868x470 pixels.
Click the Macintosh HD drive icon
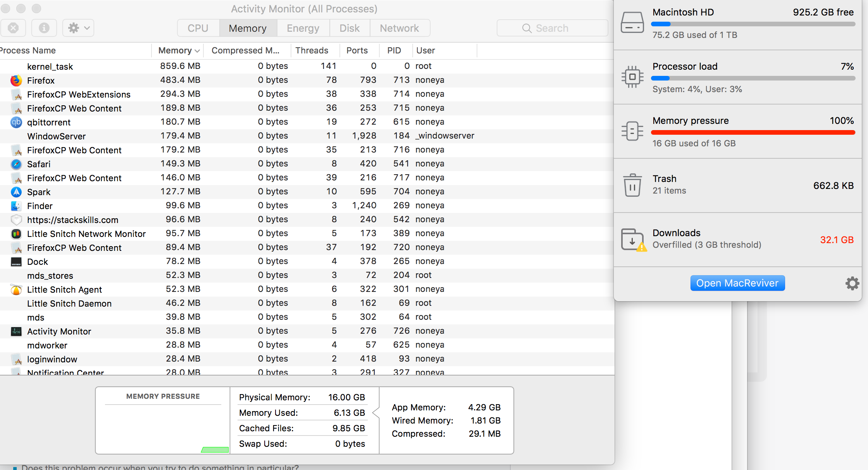click(x=632, y=22)
